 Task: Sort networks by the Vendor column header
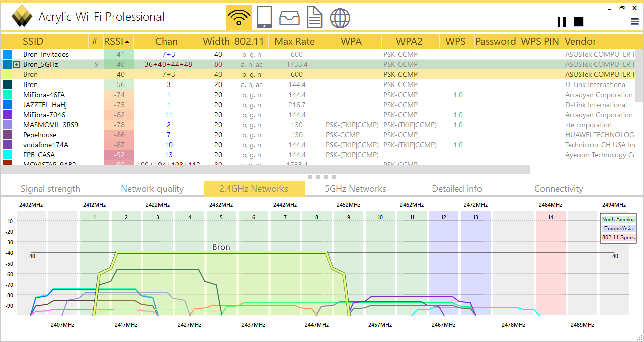point(580,41)
